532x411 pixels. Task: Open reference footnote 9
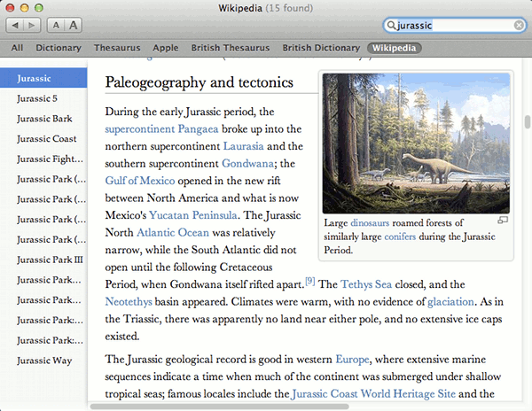(309, 281)
